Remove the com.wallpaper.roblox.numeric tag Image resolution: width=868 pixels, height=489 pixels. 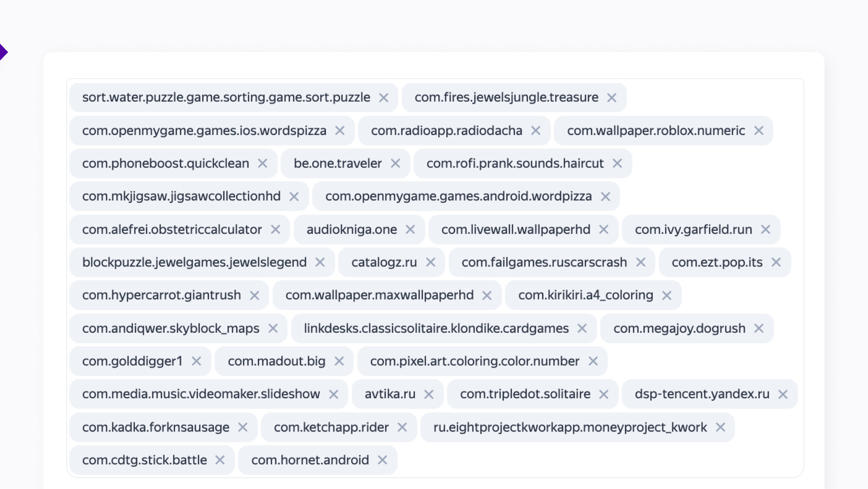click(x=758, y=131)
